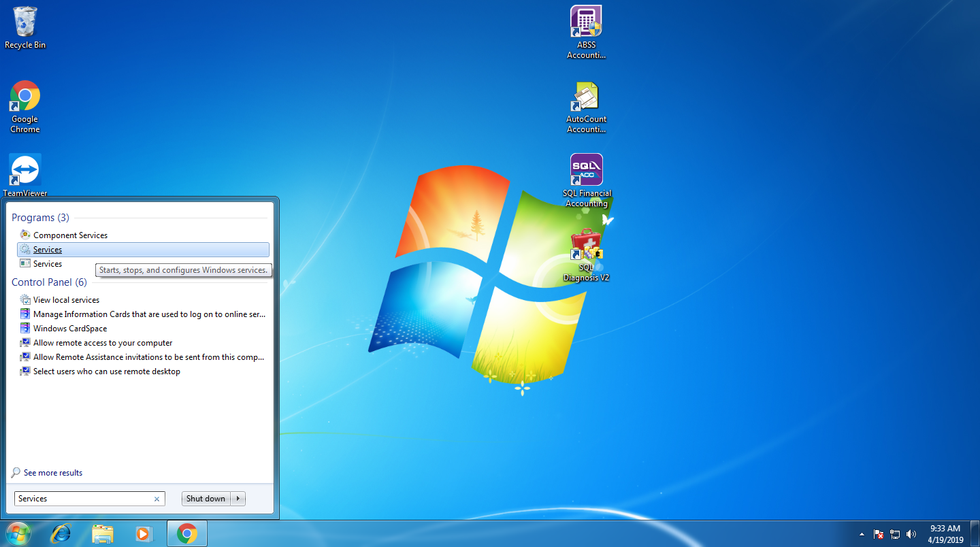The height and width of the screenshot is (547, 980).
Task: Click Show desktop at the end of the taskbar
Action: point(975,534)
